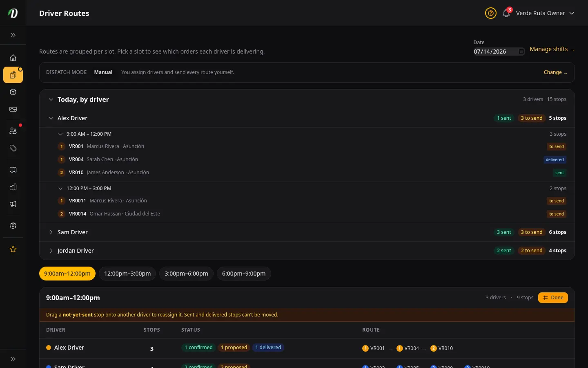Select the 9:00am–12:00pm slot tab

click(x=67, y=274)
